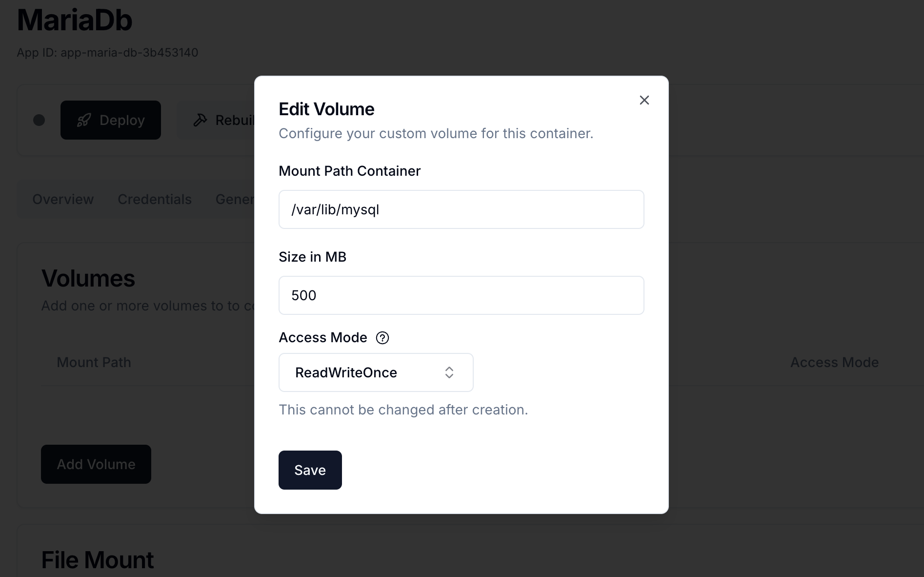This screenshot has height=577, width=924.
Task: Close the Edit Volume dialog
Action: tap(644, 100)
